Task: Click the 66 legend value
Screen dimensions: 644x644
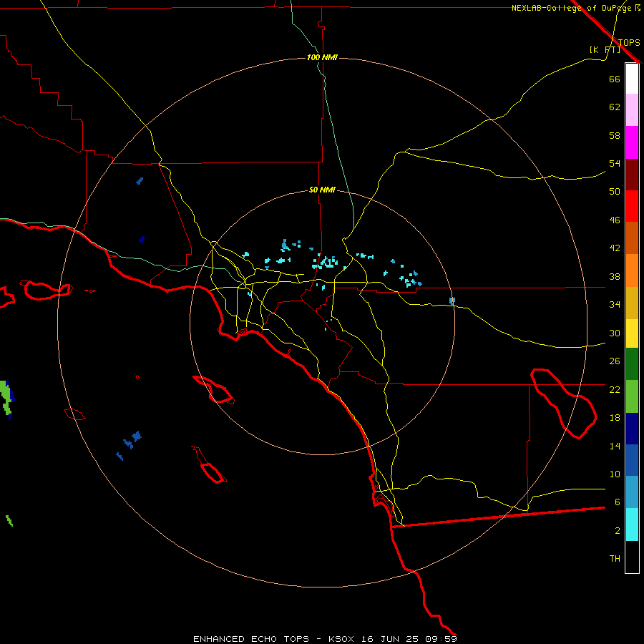Action: 615,79
